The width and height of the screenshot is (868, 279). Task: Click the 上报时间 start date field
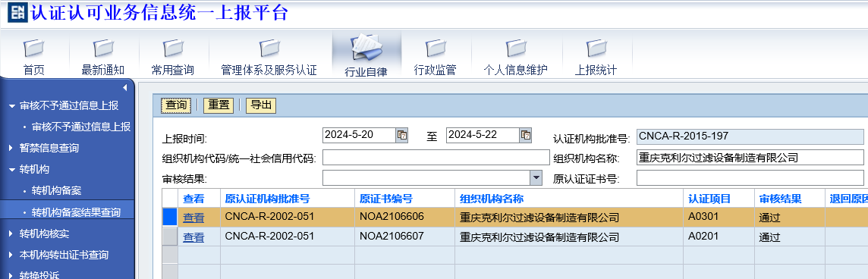[x=360, y=135]
